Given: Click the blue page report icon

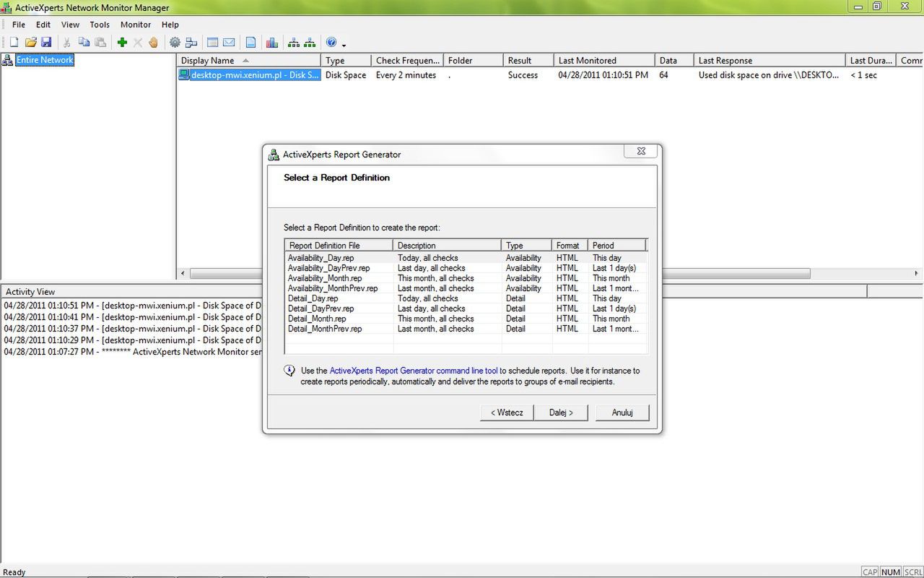Looking at the screenshot, I should [x=250, y=43].
